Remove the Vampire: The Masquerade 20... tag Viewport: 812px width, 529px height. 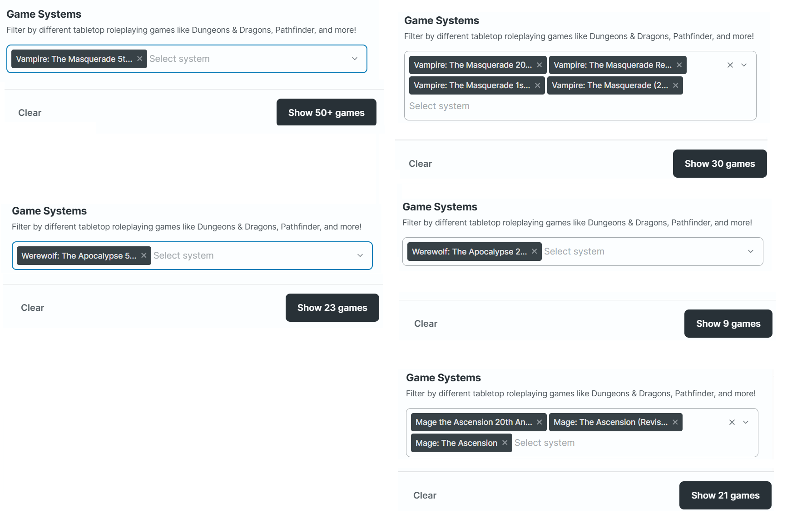click(539, 65)
